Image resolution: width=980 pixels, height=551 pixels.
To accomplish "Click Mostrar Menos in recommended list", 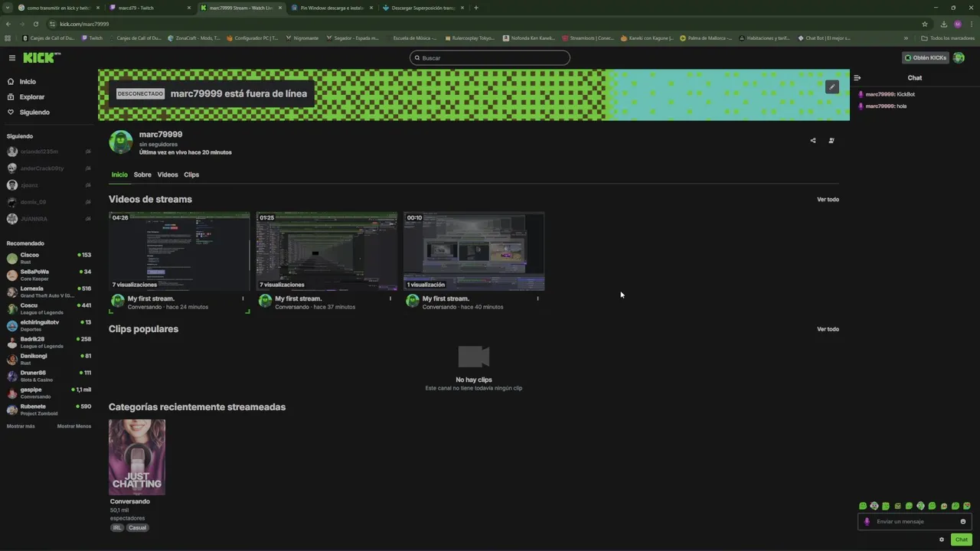I will pos(74,426).
